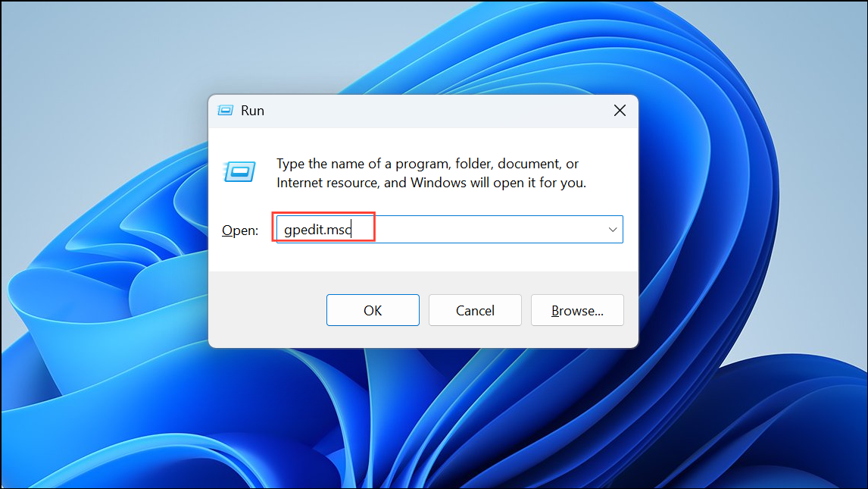868x489 pixels.
Task: Click the gray footer area left of OK
Action: point(266,310)
